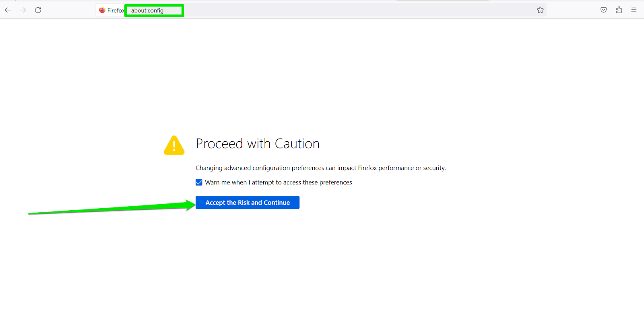Open the Extensions puzzle icon
The width and height of the screenshot is (644, 323).
pyautogui.click(x=619, y=10)
